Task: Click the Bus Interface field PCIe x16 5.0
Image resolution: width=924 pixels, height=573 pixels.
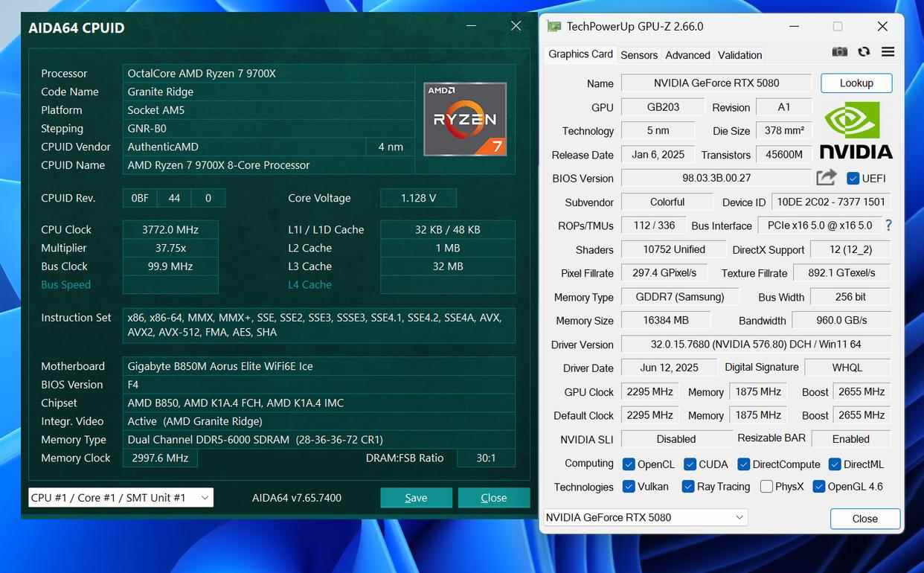Action: (819, 225)
